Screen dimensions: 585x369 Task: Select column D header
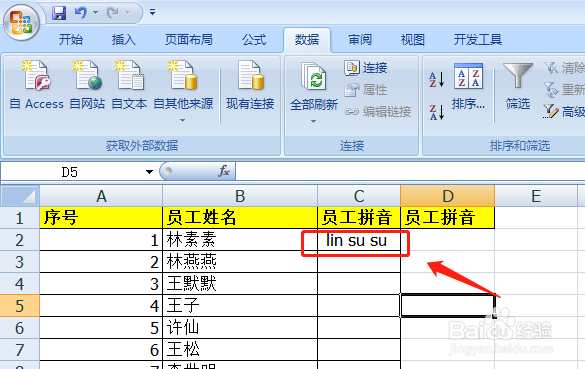pyautogui.click(x=448, y=196)
